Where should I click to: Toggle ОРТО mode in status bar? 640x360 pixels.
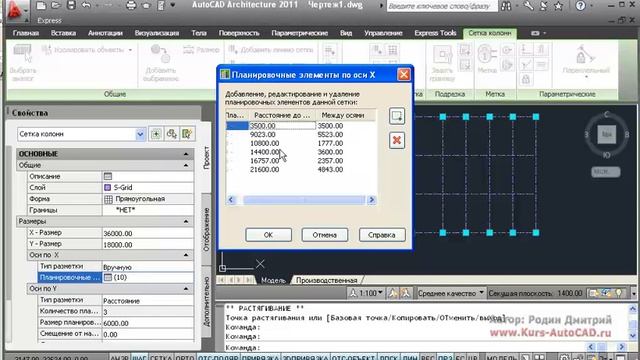(185, 358)
